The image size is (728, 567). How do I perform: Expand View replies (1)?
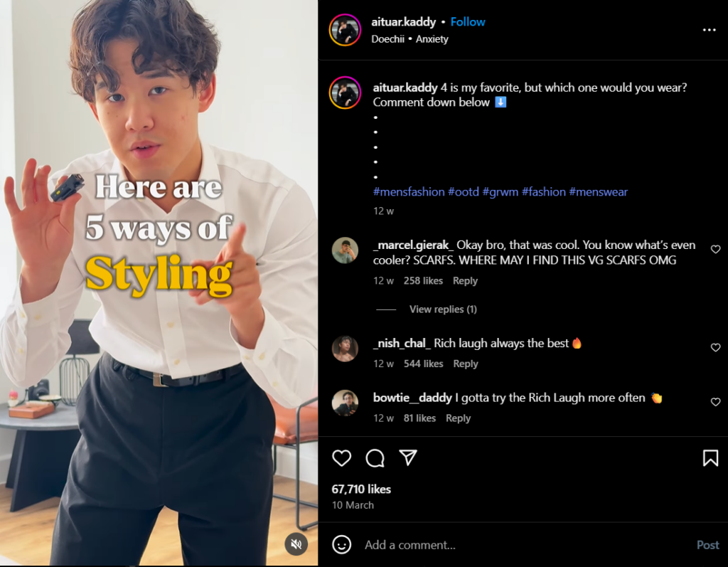443,309
